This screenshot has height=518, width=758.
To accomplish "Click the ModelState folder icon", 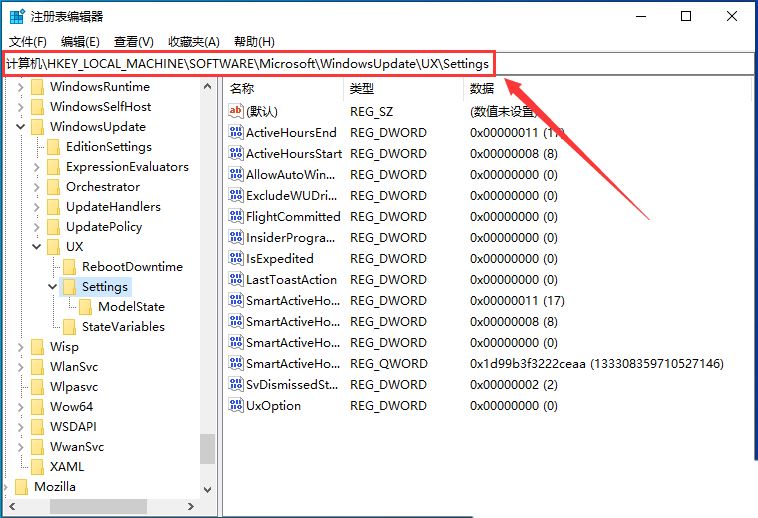I will tap(85, 307).
